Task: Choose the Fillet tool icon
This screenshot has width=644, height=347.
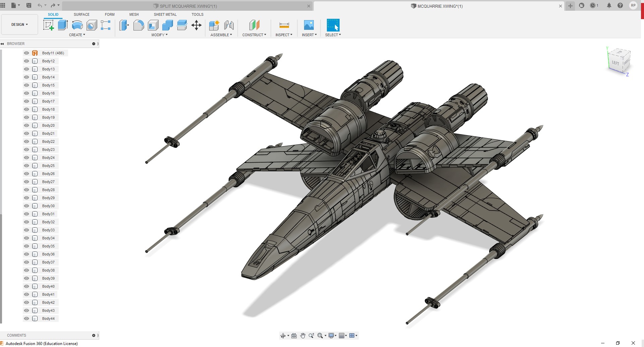Action: [x=138, y=25]
